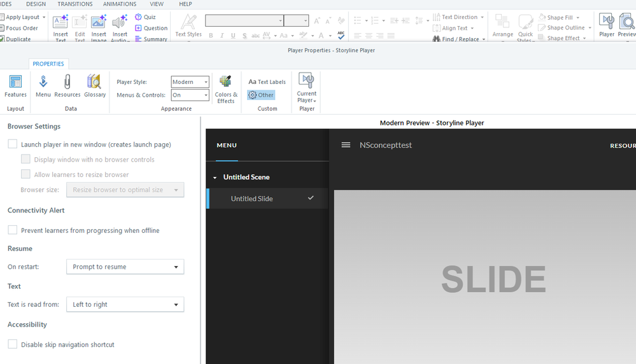This screenshot has width=636, height=364.
Task: Open the Player Style dropdown
Action: click(x=190, y=82)
